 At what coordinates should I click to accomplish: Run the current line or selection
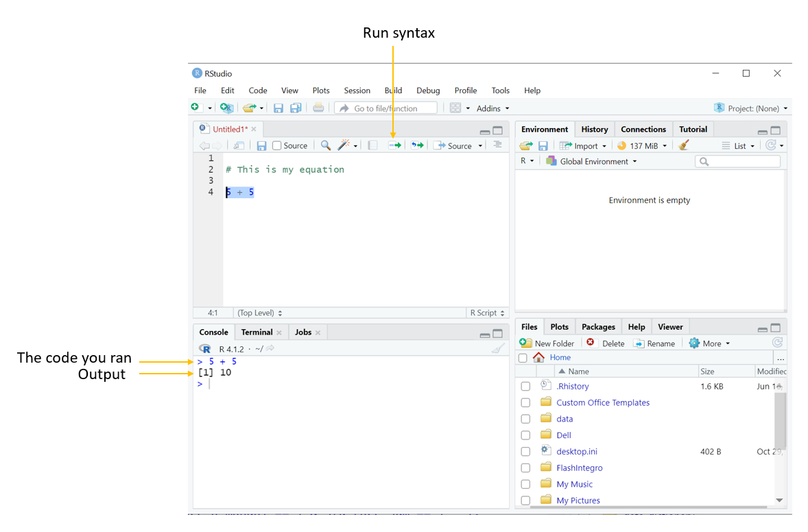pyautogui.click(x=394, y=146)
